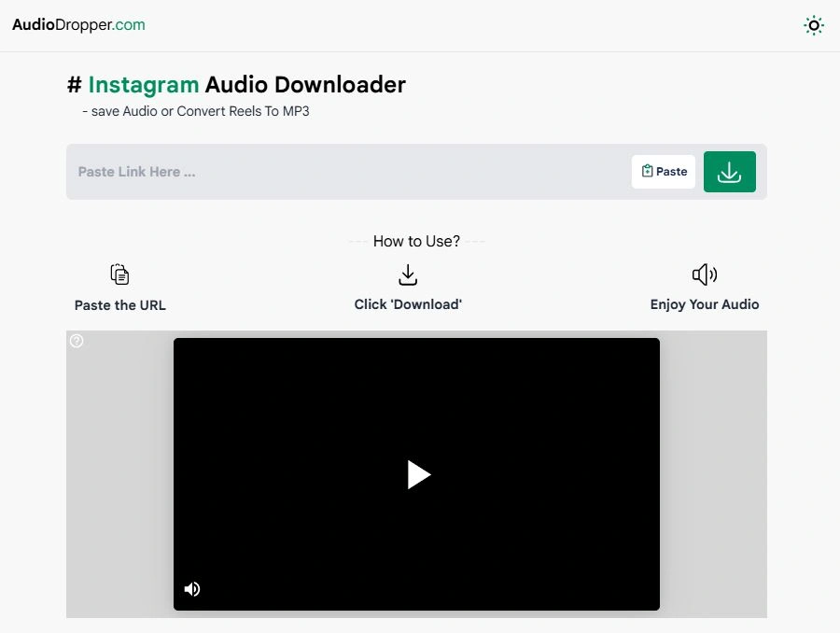
Task: Play the video using the center play button
Action: point(418,474)
